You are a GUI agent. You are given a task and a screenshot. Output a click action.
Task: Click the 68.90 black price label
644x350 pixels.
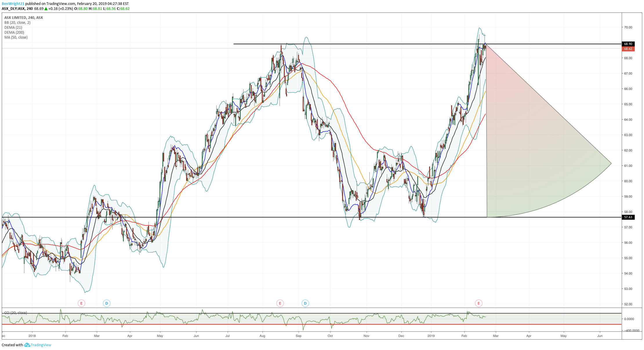tap(628, 44)
